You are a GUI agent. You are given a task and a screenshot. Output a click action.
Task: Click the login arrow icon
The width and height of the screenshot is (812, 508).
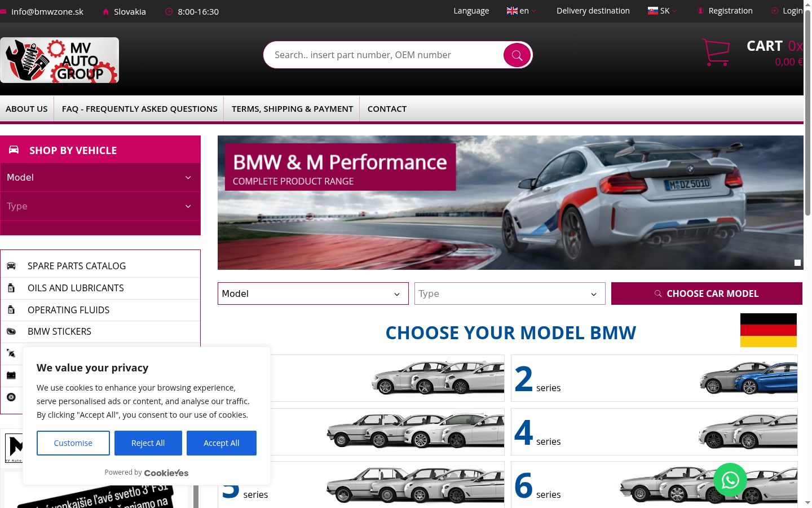pyautogui.click(x=775, y=11)
